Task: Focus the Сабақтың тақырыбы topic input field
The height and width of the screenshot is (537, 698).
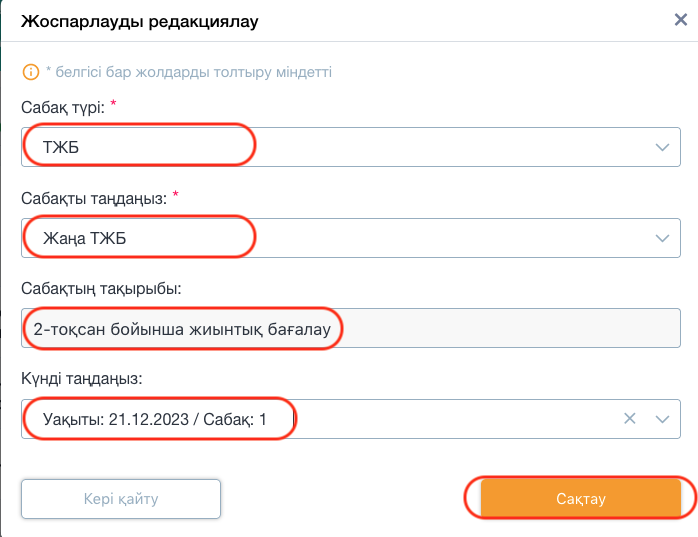Action: point(351,328)
